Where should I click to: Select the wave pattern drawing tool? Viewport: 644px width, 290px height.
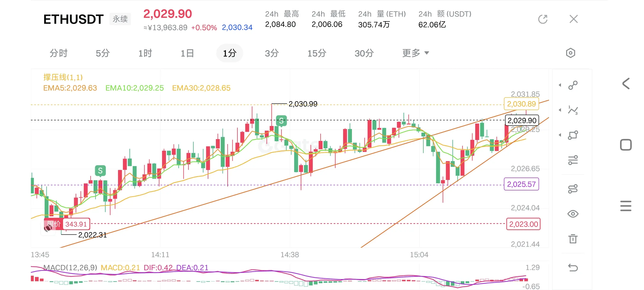tap(573, 110)
